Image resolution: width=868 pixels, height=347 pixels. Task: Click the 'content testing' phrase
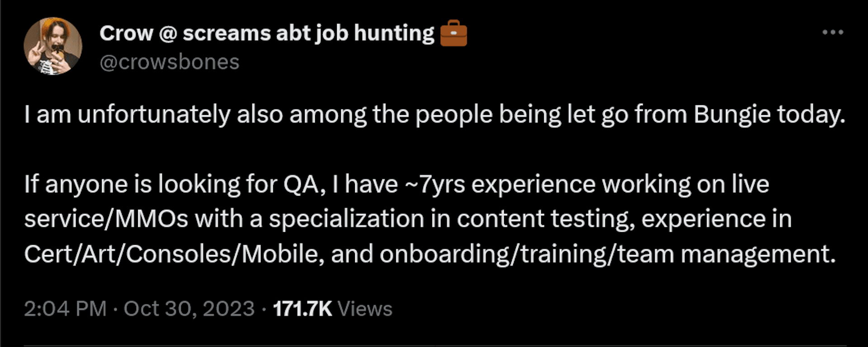click(546, 219)
